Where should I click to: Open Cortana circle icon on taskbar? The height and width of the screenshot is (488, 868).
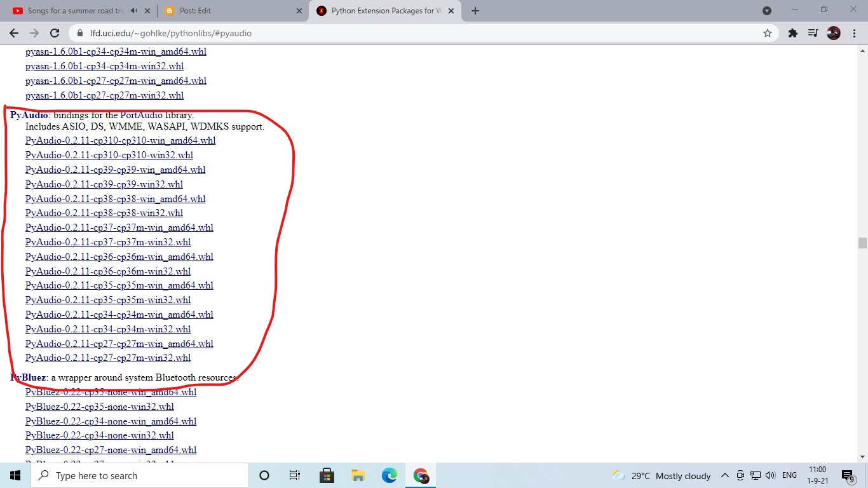264,475
